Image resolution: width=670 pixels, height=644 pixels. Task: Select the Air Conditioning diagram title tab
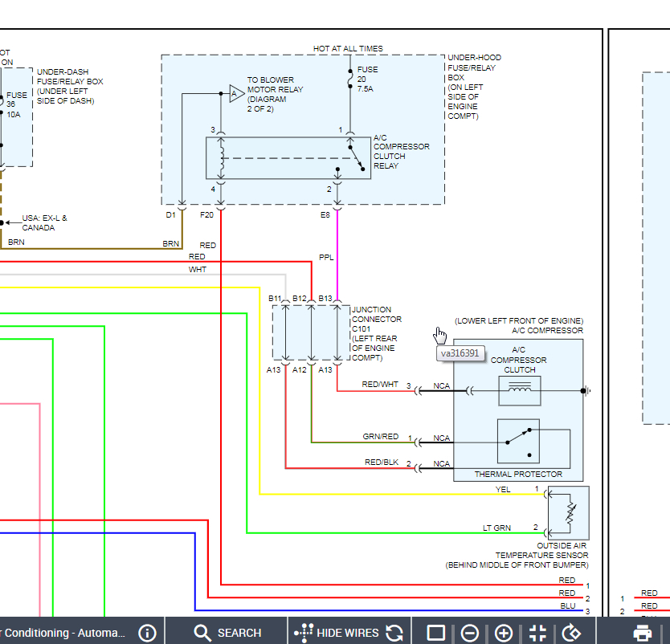point(63,633)
